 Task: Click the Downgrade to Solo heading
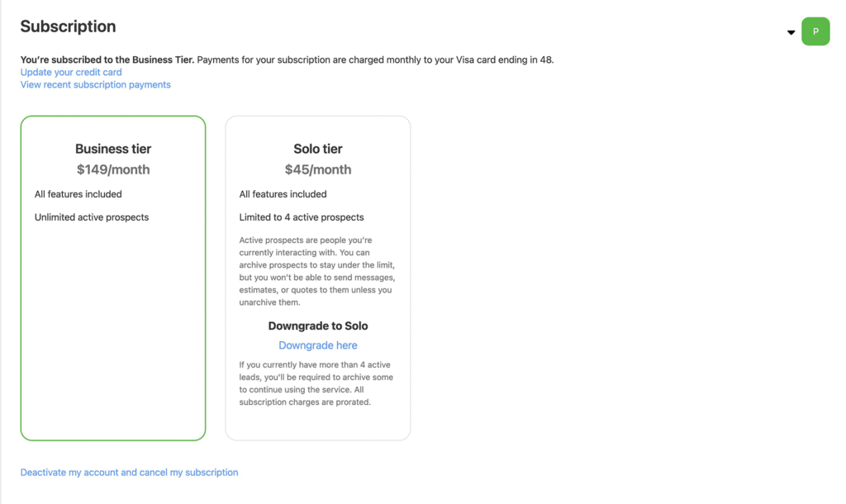coord(318,326)
